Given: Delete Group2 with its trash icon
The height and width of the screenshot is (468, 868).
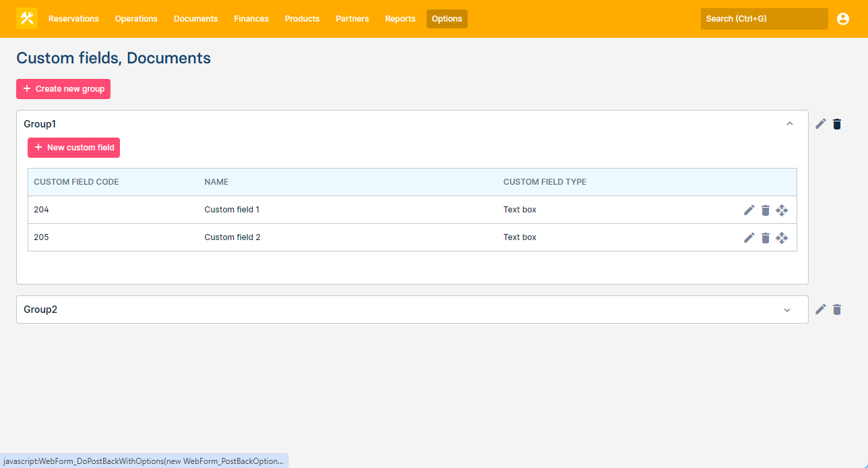Looking at the screenshot, I should 837,310.
